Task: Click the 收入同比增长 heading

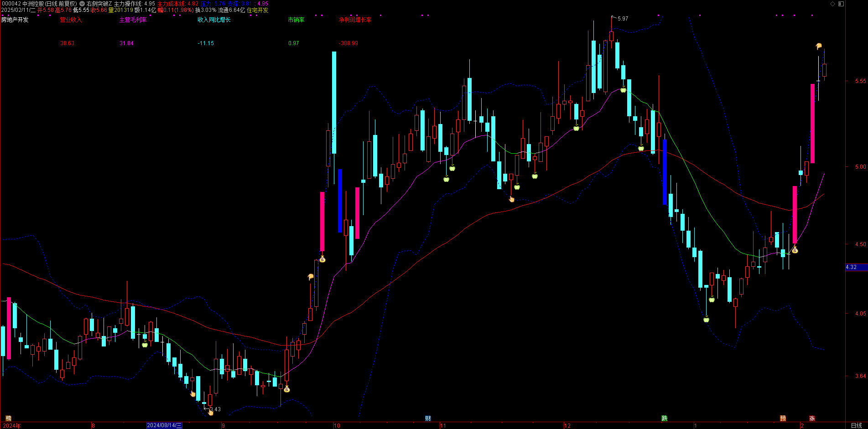Action: coord(214,20)
